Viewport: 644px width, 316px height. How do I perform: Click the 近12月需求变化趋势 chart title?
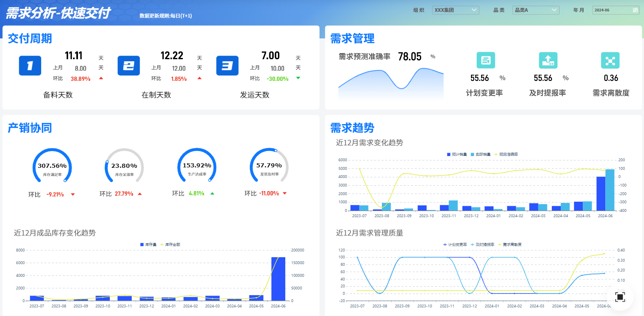click(x=369, y=142)
